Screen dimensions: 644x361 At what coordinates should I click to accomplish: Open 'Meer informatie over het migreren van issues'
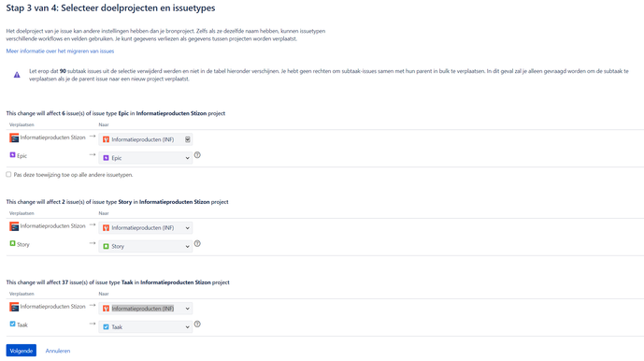[x=60, y=51]
